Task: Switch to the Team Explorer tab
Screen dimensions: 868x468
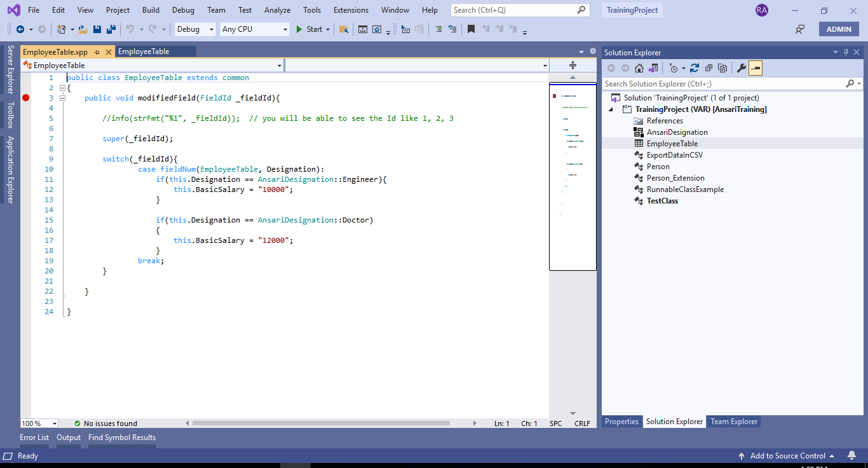Action: [734, 421]
